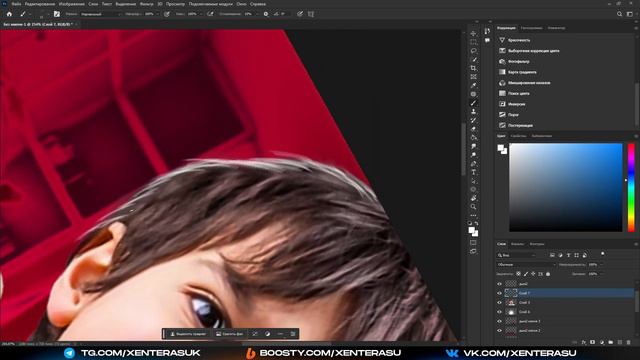
Task: Click the document tab title
Action: [x=38, y=24]
